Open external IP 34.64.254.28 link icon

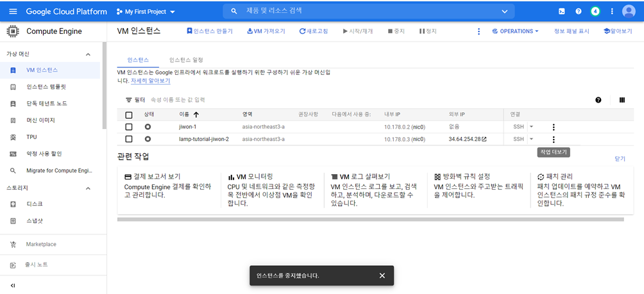click(484, 139)
